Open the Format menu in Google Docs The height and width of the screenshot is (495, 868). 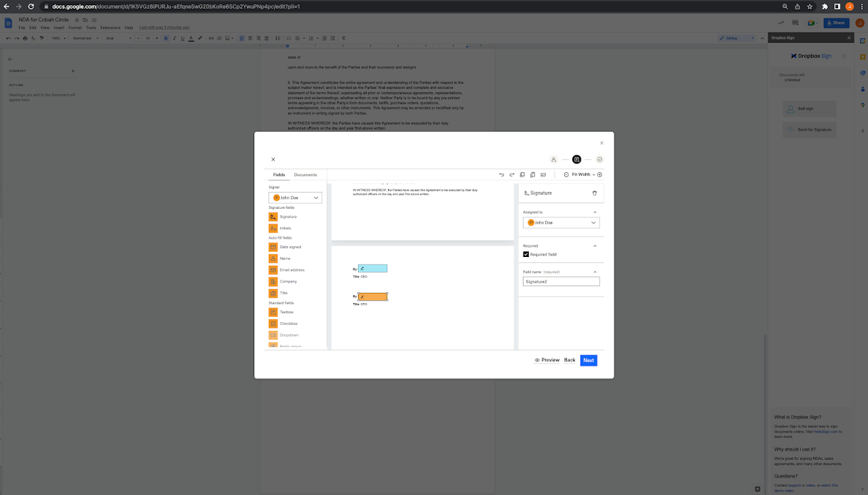click(75, 27)
